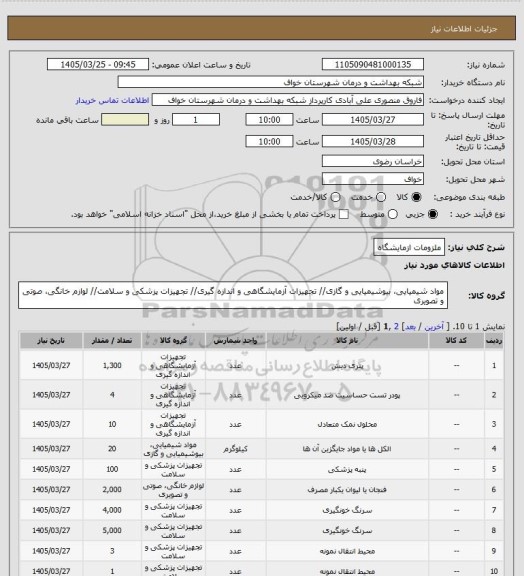The image size is (524, 576).
Task: Click quantity cell 5,000
Action: (x=112, y=531)
